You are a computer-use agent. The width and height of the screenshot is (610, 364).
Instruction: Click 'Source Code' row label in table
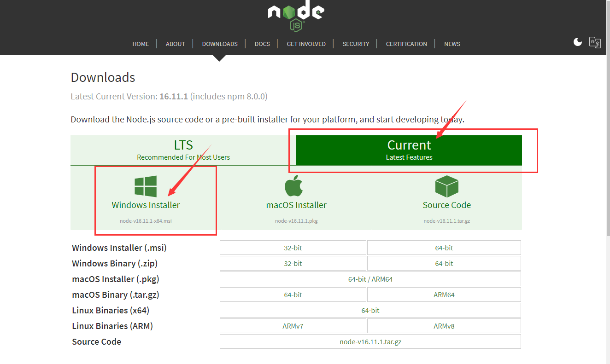coord(96,341)
